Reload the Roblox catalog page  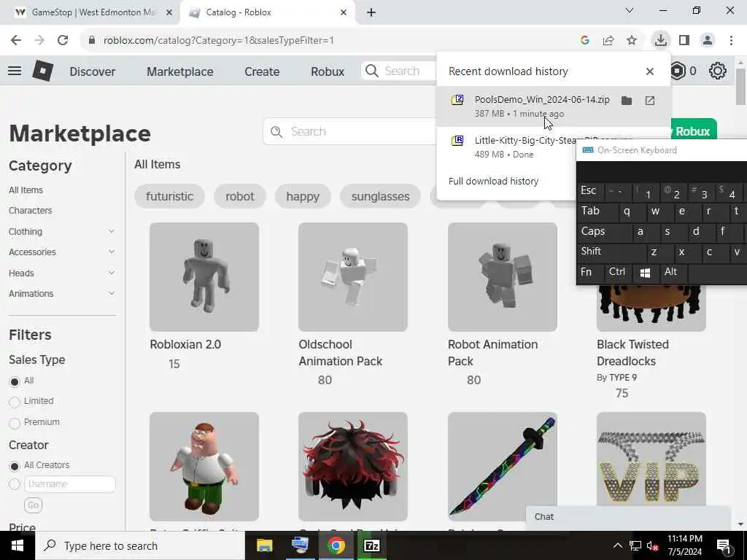[63, 40]
